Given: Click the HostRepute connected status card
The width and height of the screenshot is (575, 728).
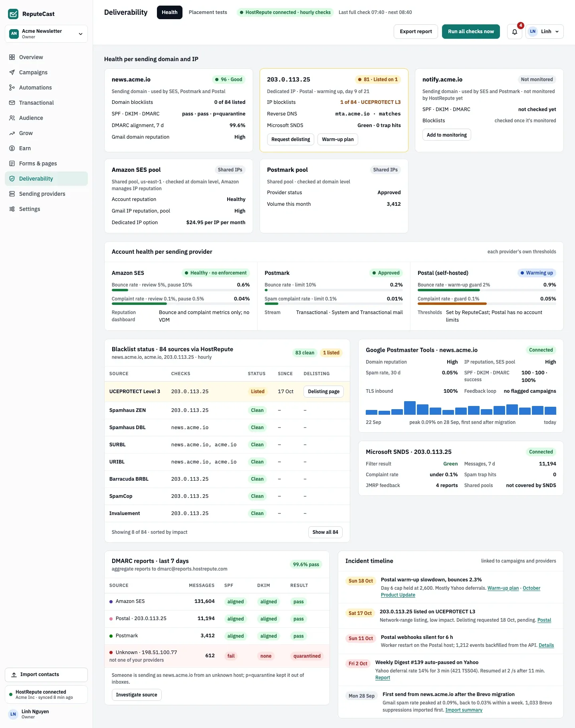Looking at the screenshot, I should (x=46, y=694).
